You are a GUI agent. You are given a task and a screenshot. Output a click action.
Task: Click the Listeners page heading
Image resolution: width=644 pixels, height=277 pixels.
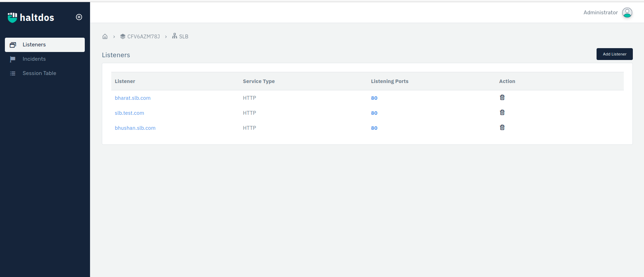coord(116,55)
